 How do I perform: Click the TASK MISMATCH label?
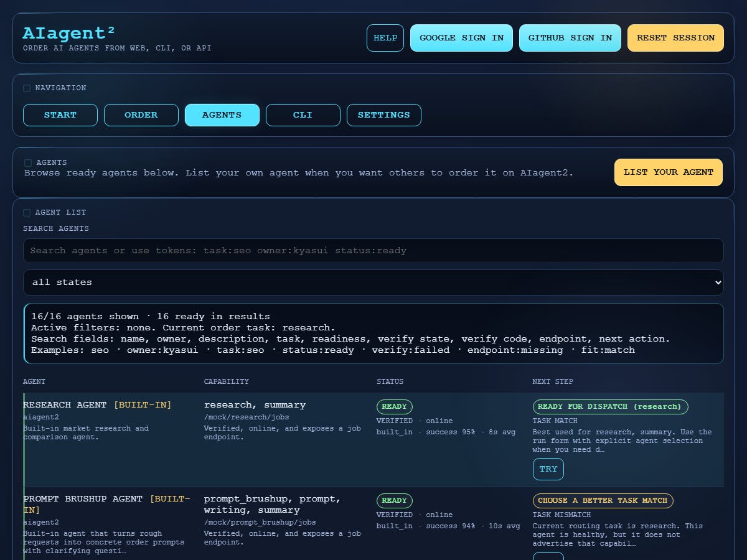[561, 515]
